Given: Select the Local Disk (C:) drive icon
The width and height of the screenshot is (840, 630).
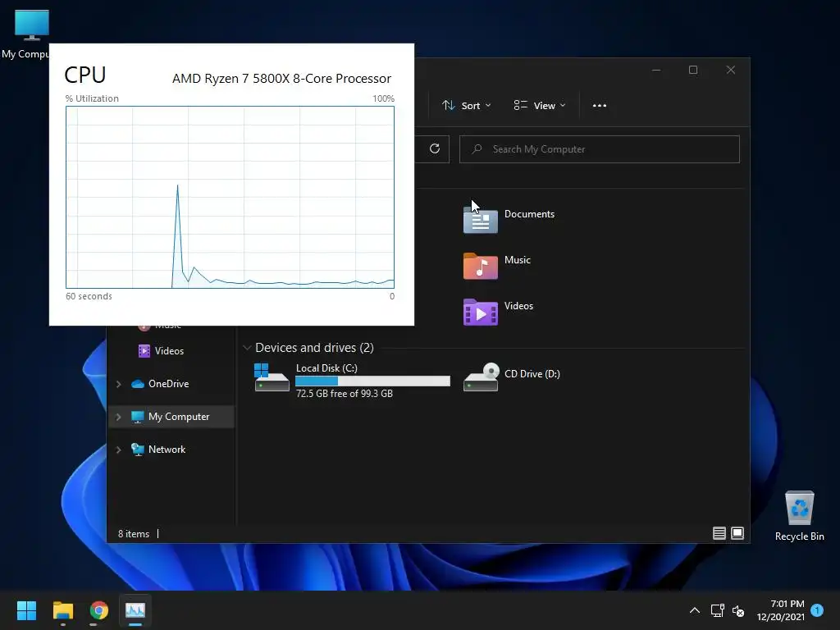Looking at the screenshot, I should click(x=272, y=377).
